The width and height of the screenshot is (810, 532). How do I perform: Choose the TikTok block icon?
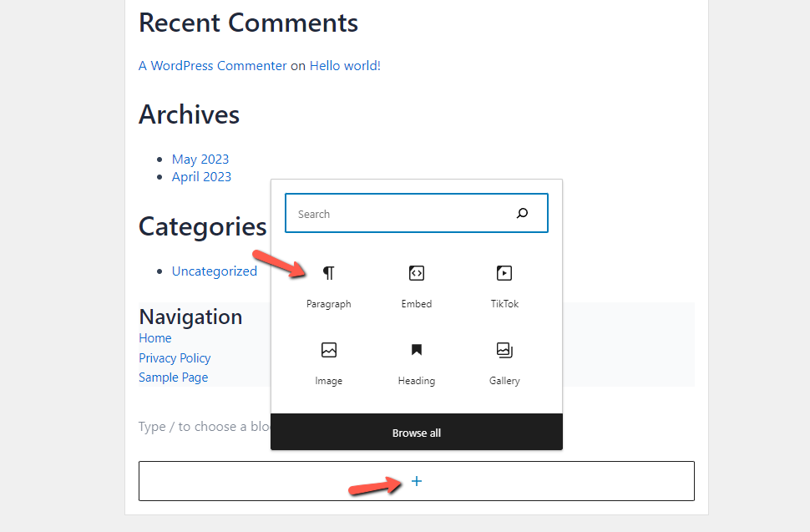pyautogui.click(x=504, y=273)
